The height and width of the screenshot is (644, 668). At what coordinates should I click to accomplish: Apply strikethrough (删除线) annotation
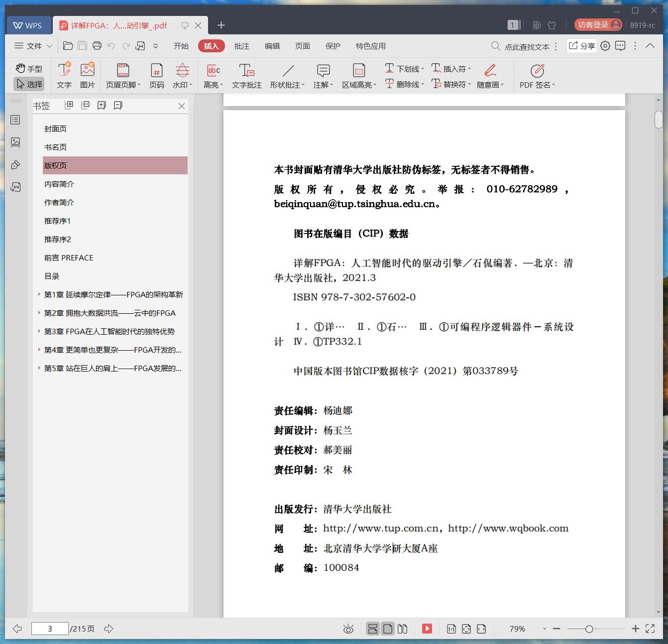(x=404, y=84)
